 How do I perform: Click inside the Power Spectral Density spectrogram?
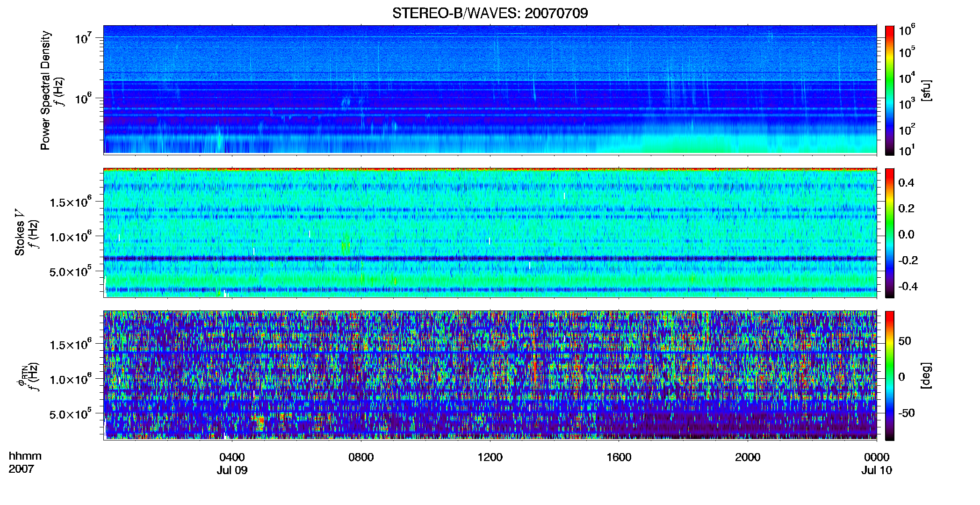490,89
